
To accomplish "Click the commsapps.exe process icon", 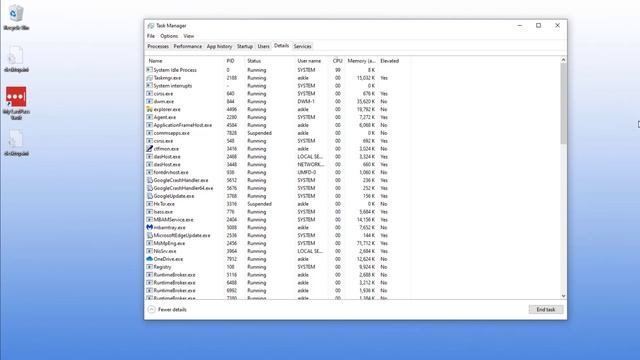I will coord(149,133).
